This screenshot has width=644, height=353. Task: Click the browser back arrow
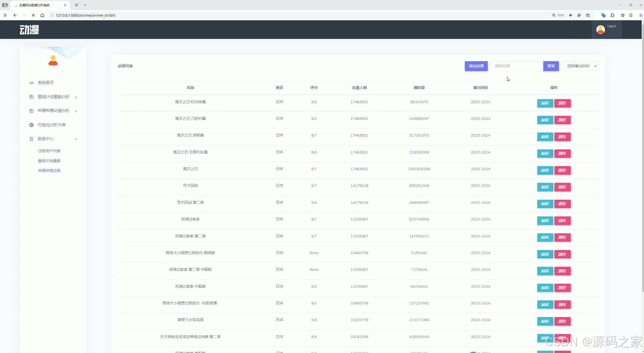point(15,15)
